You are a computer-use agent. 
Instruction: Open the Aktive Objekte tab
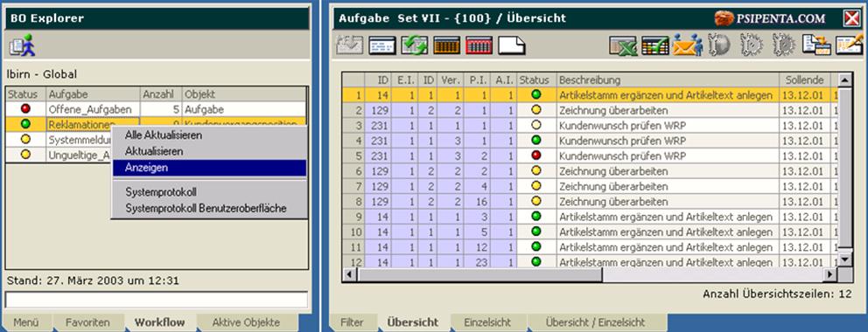click(x=246, y=322)
